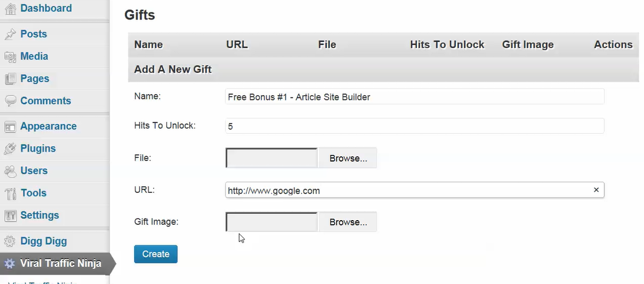
Task: Click the Media icon in sidebar
Action: (x=9, y=57)
